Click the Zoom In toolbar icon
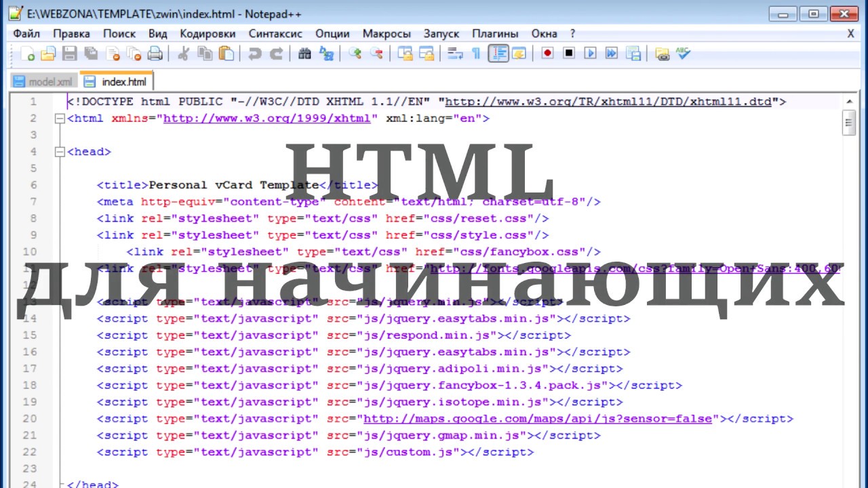The width and height of the screenshot is (868, 488). click(x=355, y=54)
